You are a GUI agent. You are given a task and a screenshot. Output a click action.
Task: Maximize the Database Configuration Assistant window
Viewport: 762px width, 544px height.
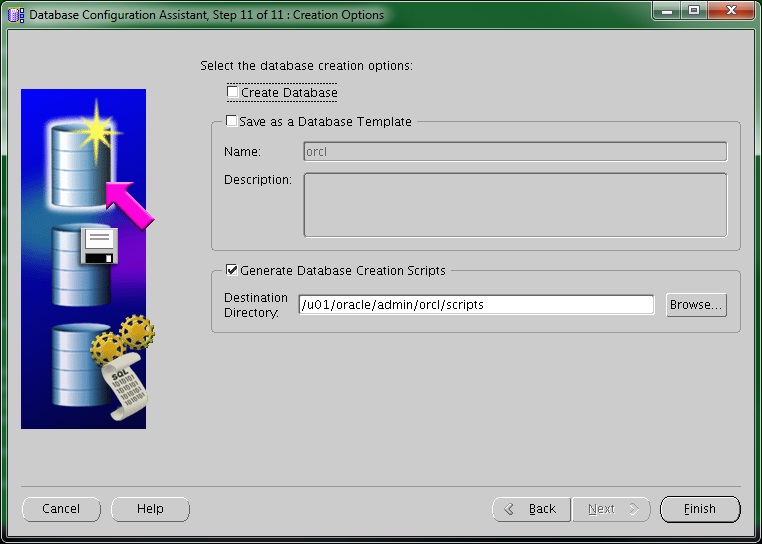pyautogui.click(x=694, y=11)
